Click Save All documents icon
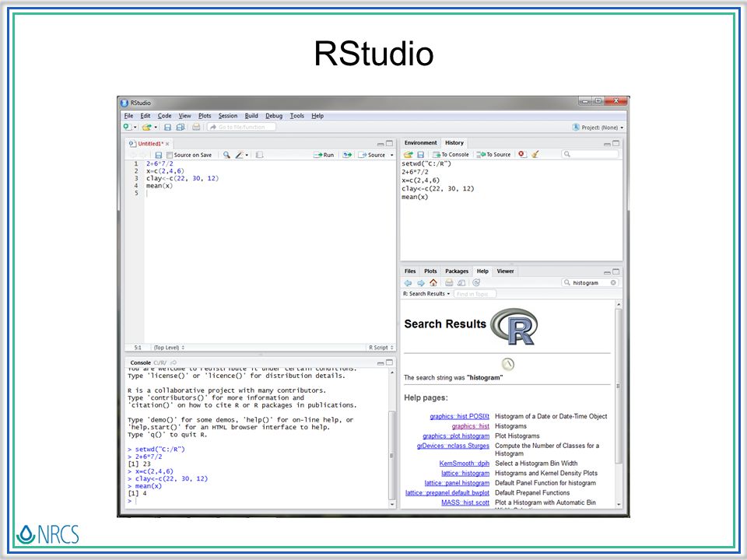Image resolution: width=747 pixels, height=560 pixels. coord(180,127)
